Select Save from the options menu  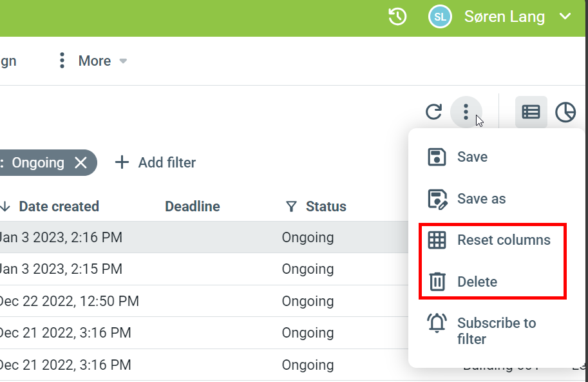pos(472,157)
